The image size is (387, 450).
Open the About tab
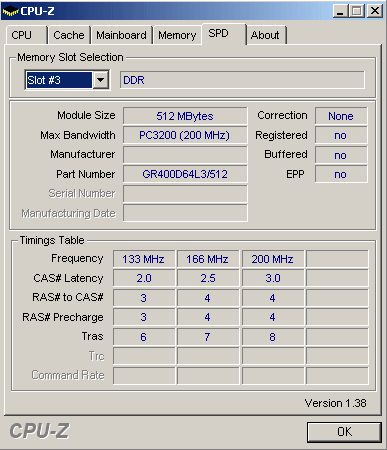click(266, 35)
